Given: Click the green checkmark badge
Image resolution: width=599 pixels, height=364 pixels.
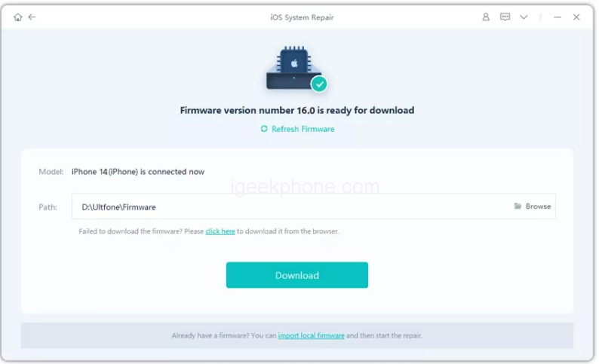Looking at the screenshot, I should (x=319, y=84).
